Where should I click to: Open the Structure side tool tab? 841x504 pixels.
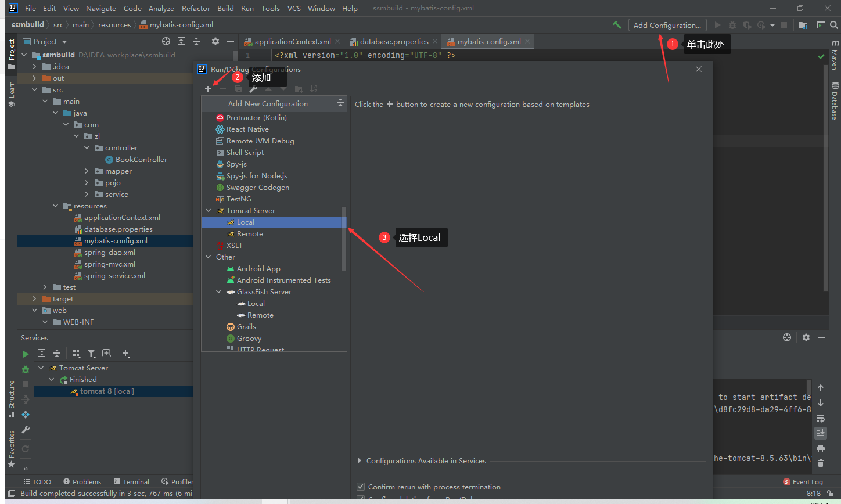(x=11, y=399)
